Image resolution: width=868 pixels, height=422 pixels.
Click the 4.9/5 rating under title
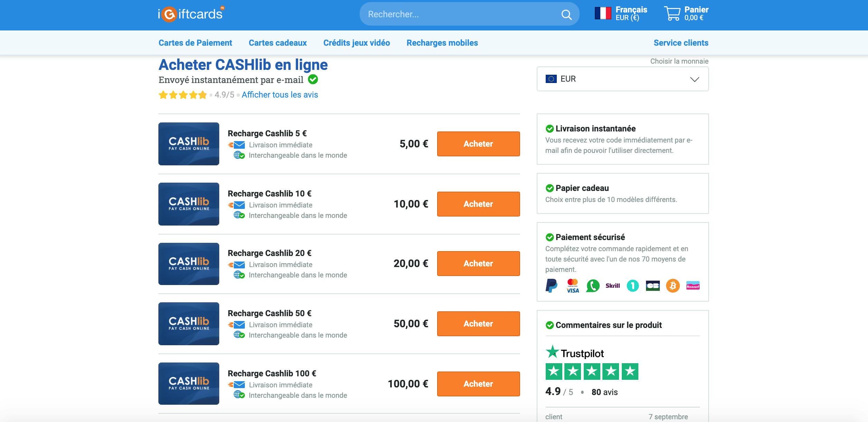(x=224, y=95)
